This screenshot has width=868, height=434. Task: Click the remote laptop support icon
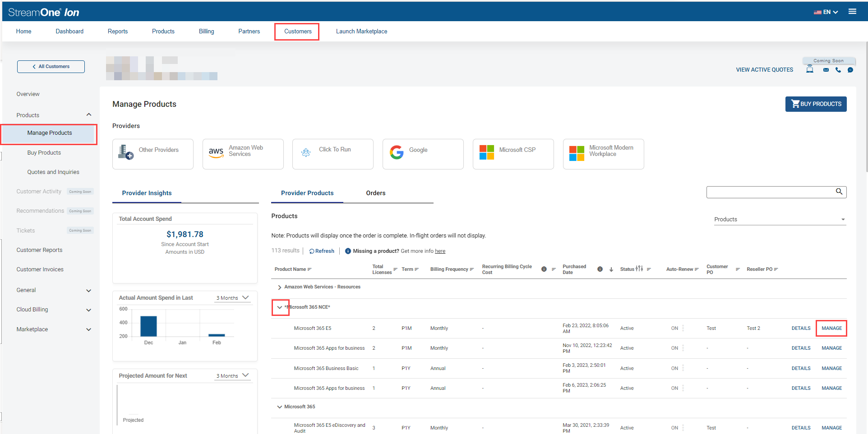810,69
